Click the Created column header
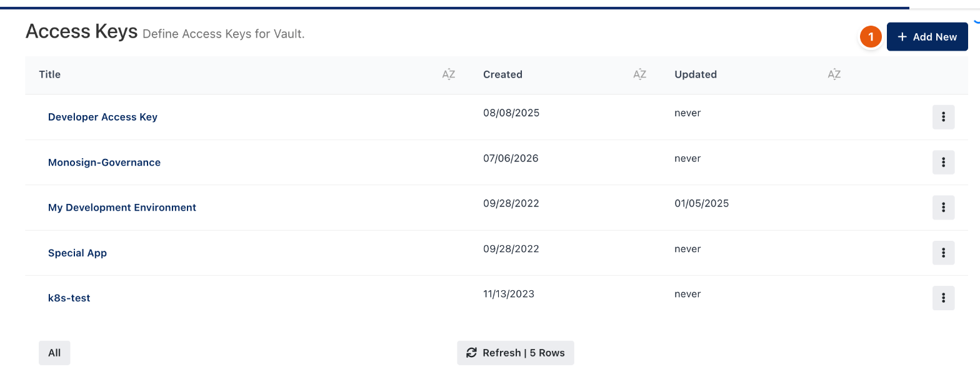This screenshot has height=379, width=980. 502,74
